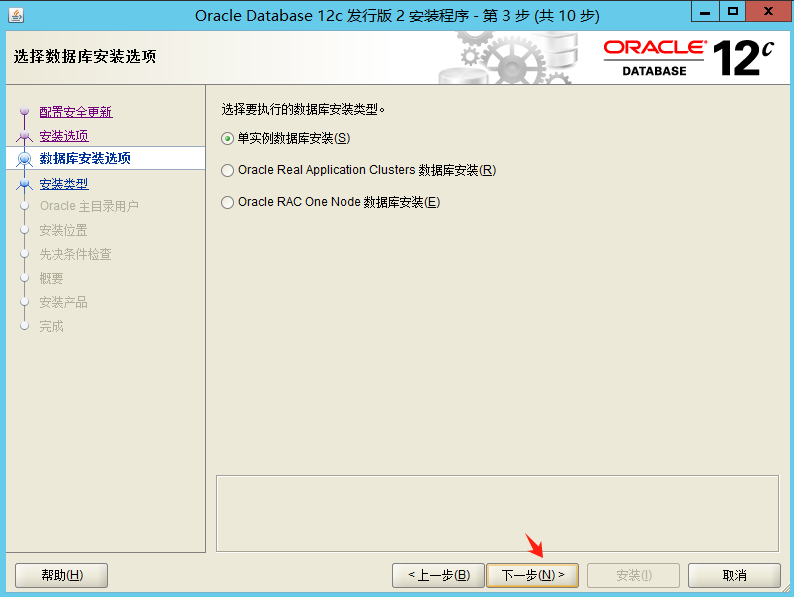Click the current-step marker beside 数据库安装选项

pos(24,158)
